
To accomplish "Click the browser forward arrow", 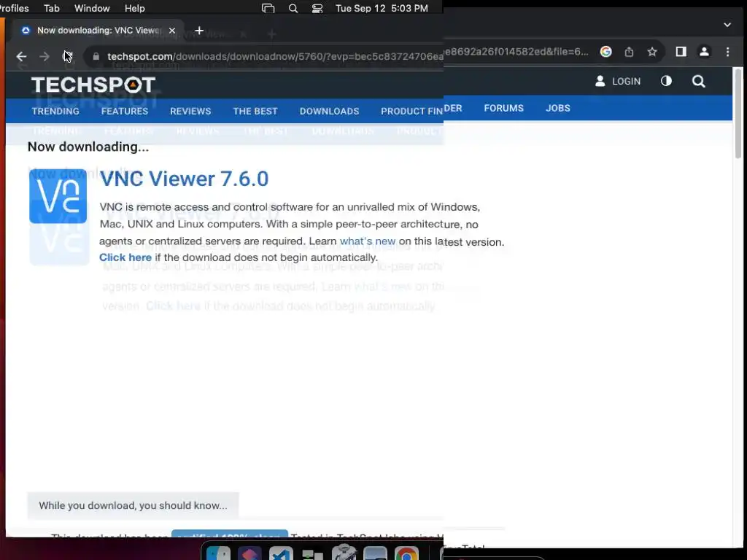I will [44, 57].
